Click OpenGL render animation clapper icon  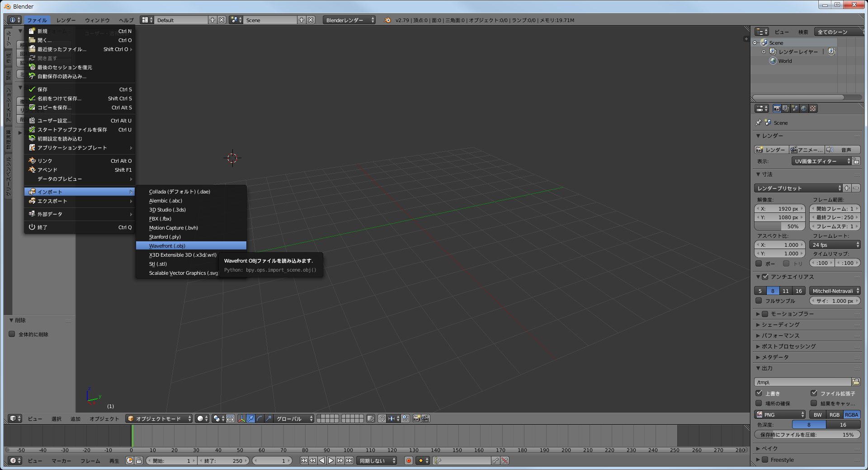(425, 418)
